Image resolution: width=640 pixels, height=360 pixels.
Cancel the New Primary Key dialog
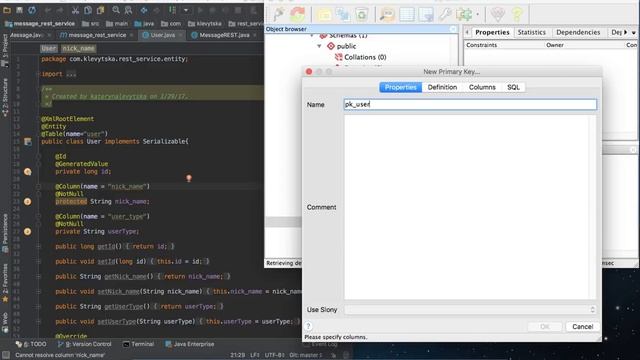tap(582, 327)
